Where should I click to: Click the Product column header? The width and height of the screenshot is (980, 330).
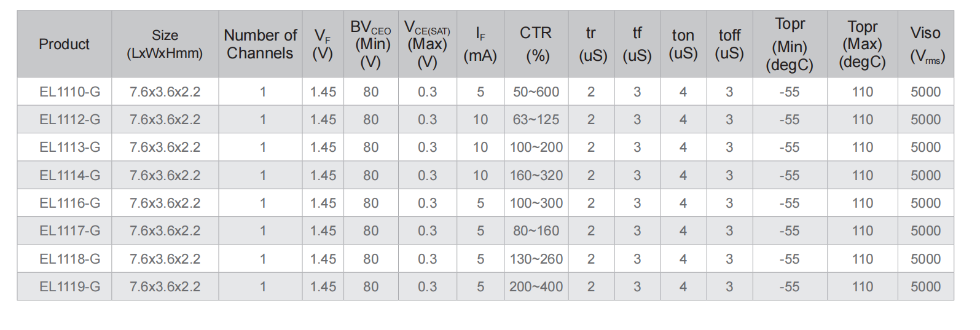click(x=64, y=44)
